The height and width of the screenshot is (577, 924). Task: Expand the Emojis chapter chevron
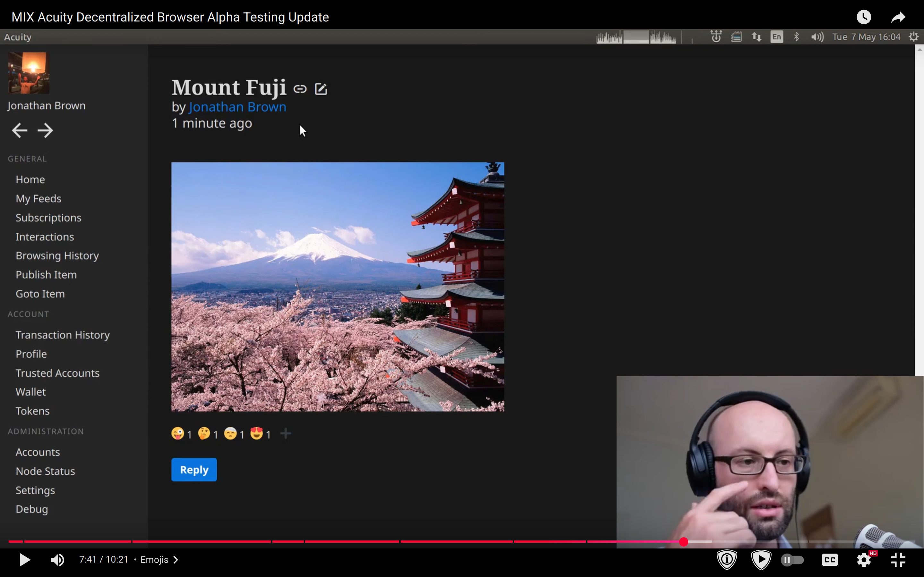[175, 560]
